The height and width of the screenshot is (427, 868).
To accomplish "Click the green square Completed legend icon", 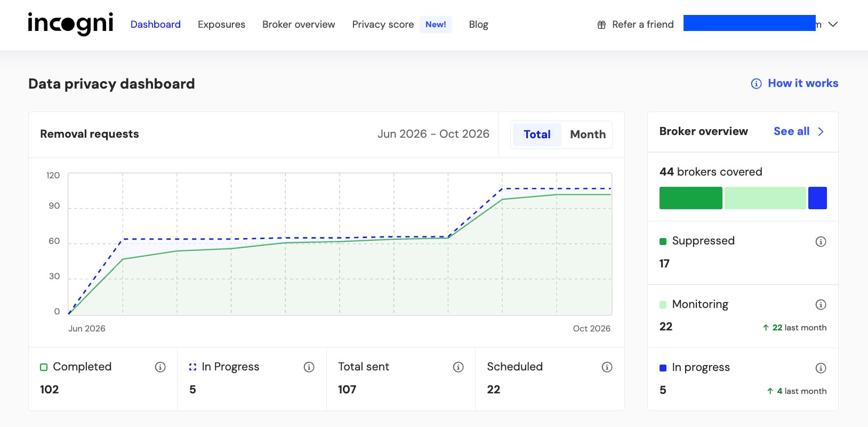I will tap(44, 367).
